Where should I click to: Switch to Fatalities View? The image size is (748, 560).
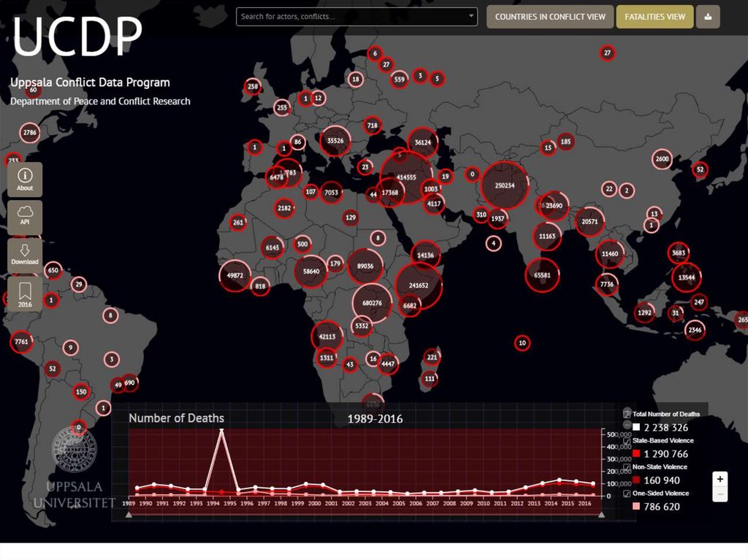tap(654, 17)
